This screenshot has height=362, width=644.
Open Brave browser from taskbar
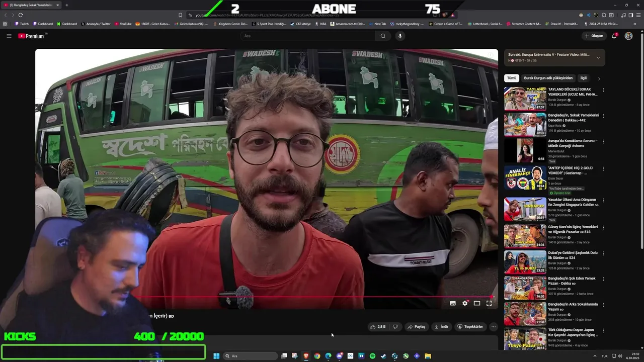point(306,356)
